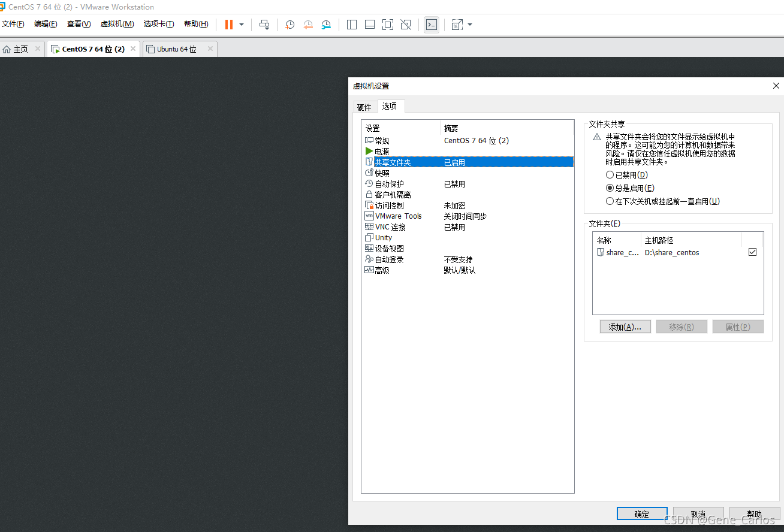Toggle the thumbnail bar icon
784x532 pixels.
coord(370,25)
